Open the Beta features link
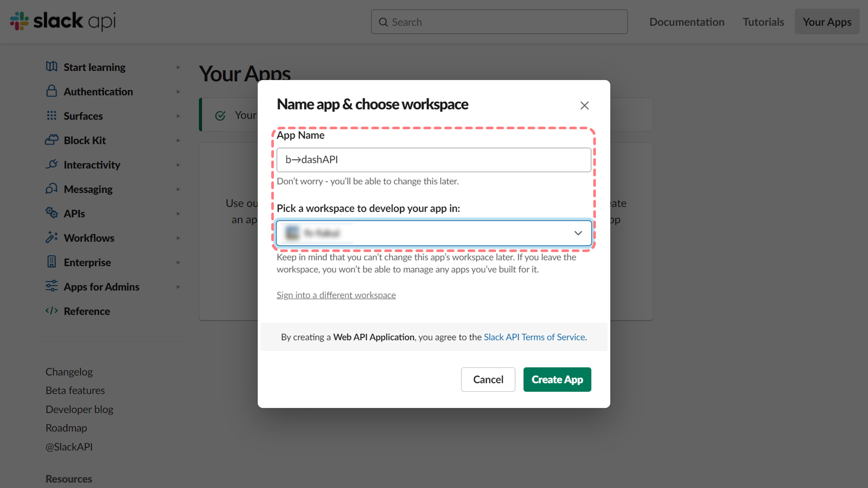Screen dimensions: 868x488 tap(75, 390)
